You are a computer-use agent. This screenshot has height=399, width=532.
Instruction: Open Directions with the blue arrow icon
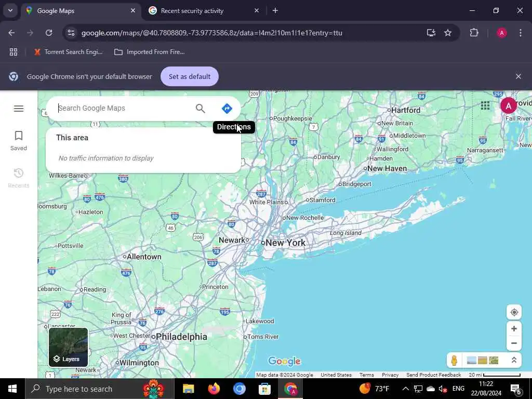click(227, 108)
